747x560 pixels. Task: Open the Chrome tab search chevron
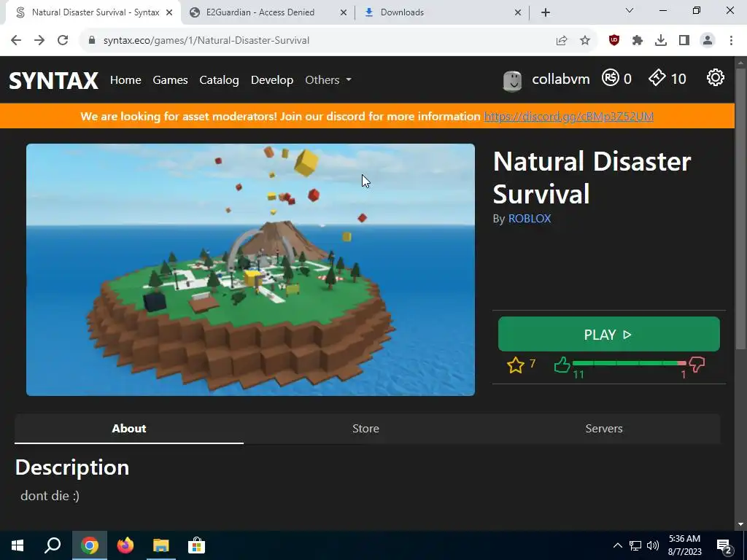pyautogui.click(x=630, y=10)
